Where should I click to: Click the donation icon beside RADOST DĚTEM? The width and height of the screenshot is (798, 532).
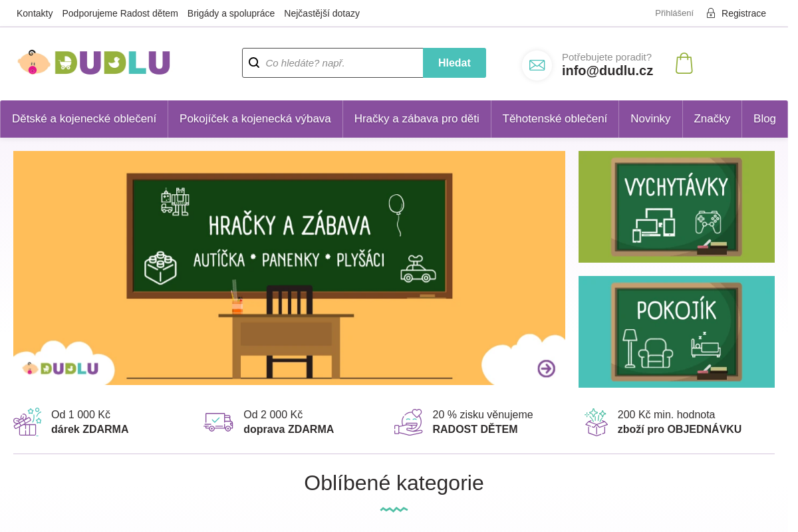408,422
